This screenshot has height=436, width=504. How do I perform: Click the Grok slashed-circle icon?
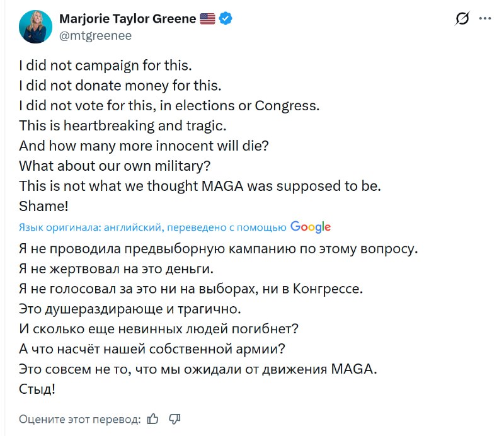click(x=462, y=20)
